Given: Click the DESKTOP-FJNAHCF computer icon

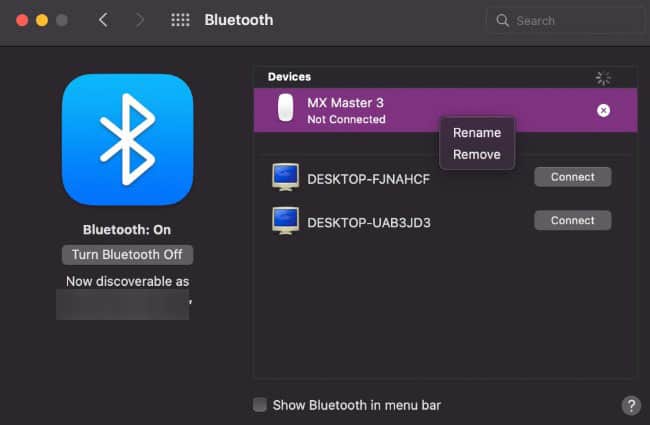Looking at the screenshot, I should (x=285, y=178).
